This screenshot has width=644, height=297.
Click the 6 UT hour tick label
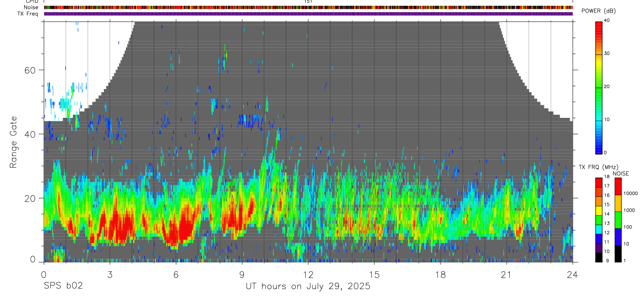176,274
